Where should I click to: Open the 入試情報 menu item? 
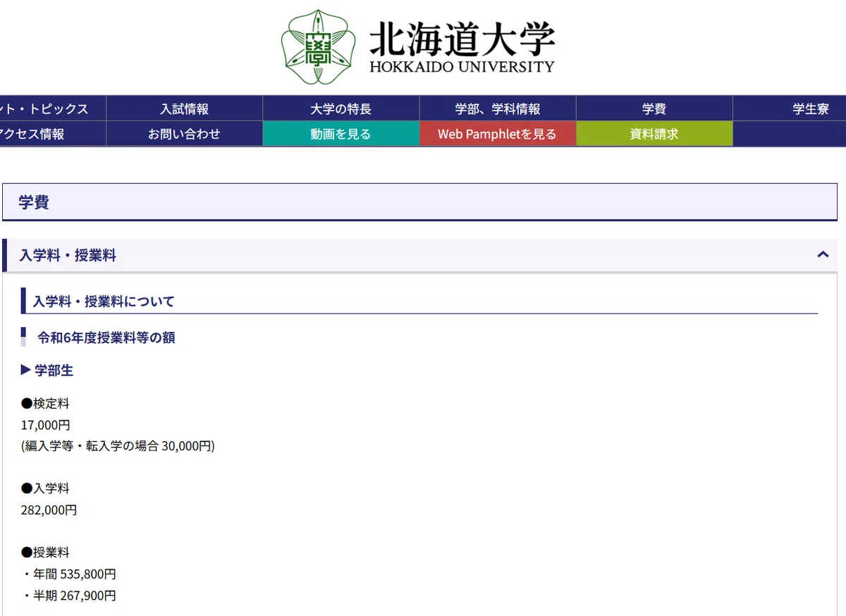pyautogui.click(x=185, y=109)
